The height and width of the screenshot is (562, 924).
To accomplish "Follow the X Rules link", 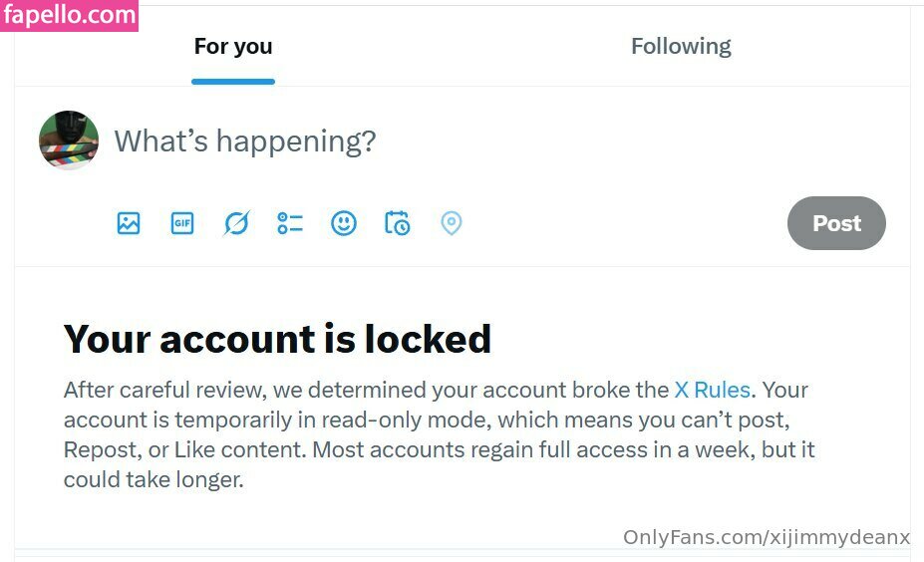I will [x=712, y=390].
